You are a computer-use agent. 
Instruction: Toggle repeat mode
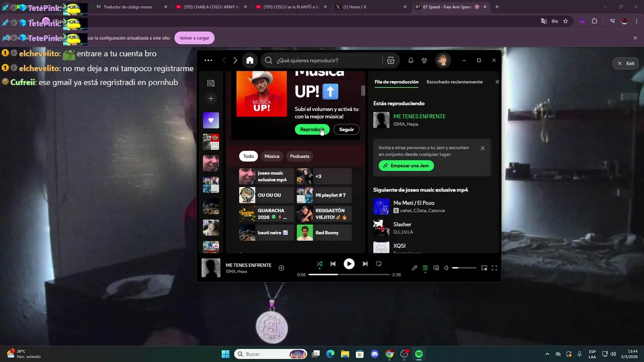[379, 264]
